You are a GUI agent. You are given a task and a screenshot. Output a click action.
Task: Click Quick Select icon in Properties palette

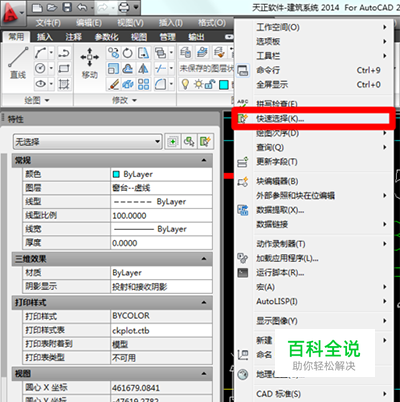[205, 142]
